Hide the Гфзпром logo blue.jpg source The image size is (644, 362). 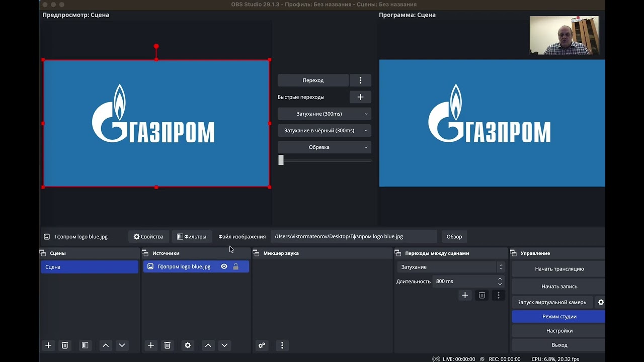224,266
